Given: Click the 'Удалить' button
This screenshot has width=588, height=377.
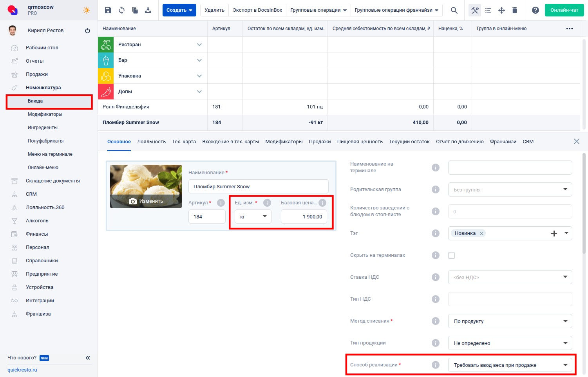Looking at the screenshot, I should tap(214, 10).
